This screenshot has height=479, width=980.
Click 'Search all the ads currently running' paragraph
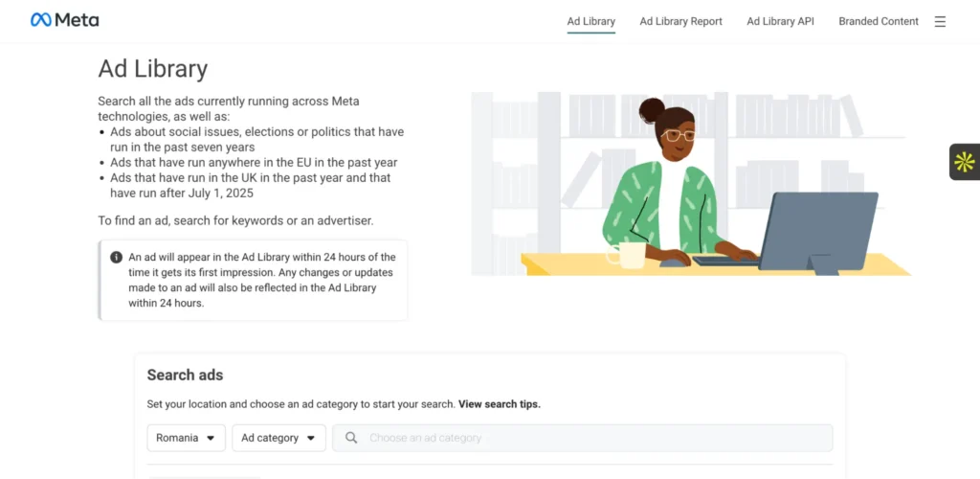point(229,109)
